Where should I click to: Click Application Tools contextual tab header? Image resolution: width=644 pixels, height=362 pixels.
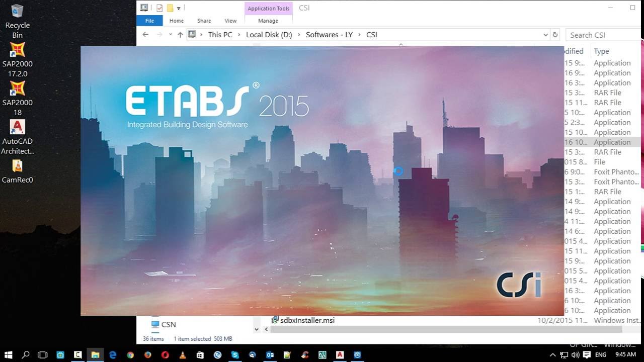(268, 9)
